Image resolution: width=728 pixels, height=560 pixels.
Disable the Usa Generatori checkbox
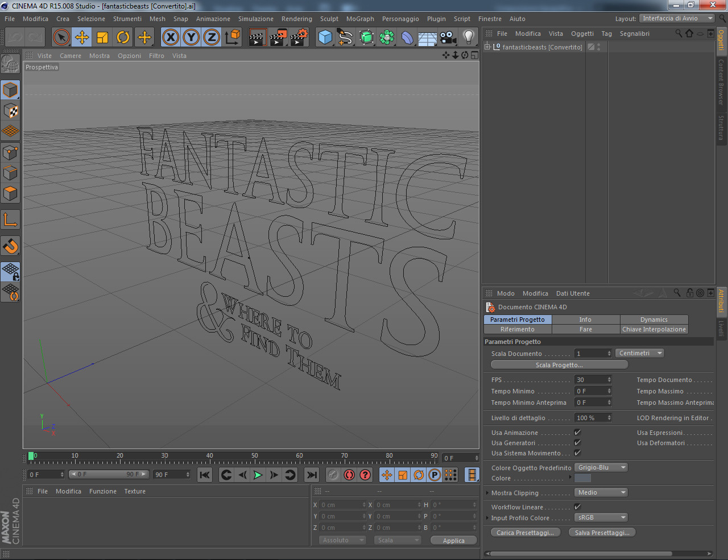pos(577,443)
